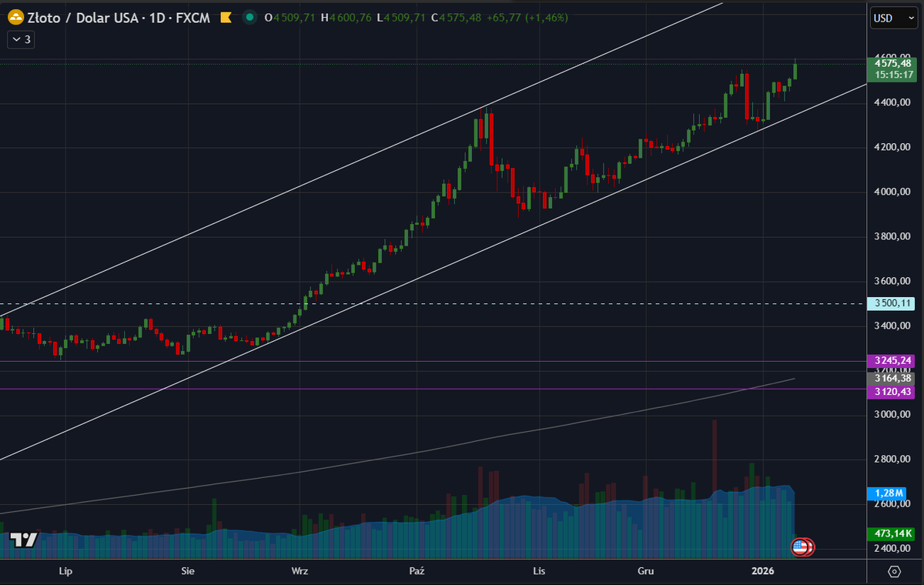Click the open value O4509,71
924x585 pixels.
click(291, 18)
